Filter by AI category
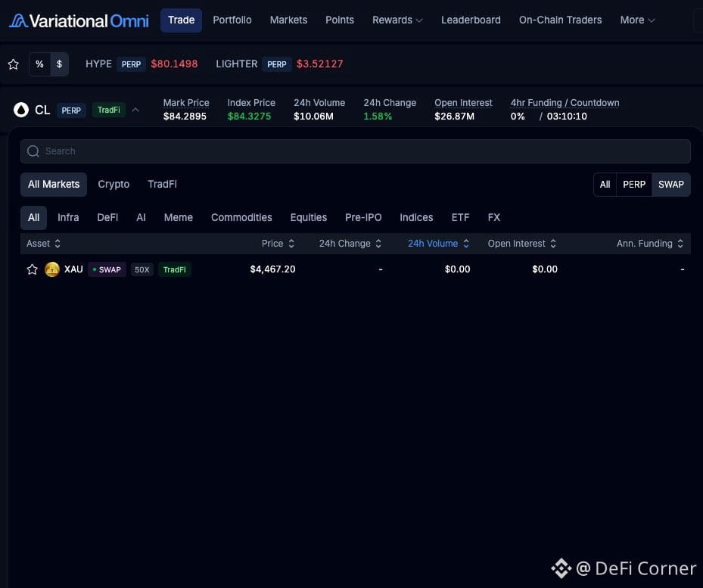The width and height of the screenshot is (703, 588). (x=141, y=217)
